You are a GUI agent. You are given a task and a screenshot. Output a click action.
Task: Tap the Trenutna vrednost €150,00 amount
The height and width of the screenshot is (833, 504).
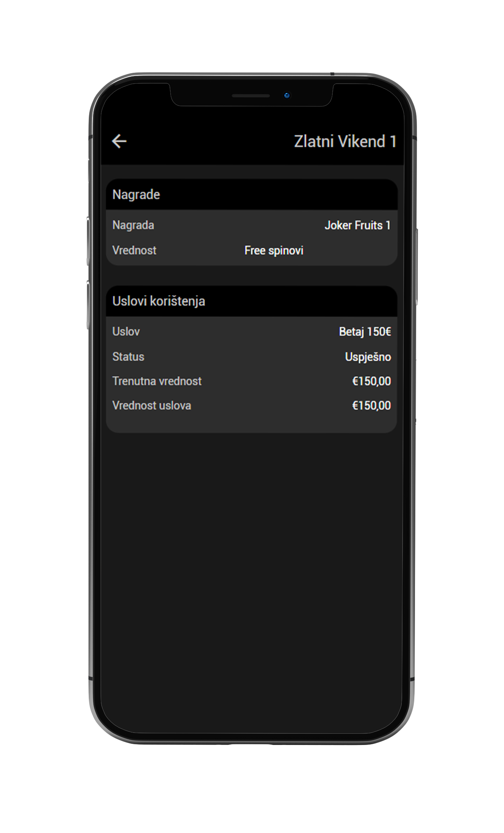[371, 381]
